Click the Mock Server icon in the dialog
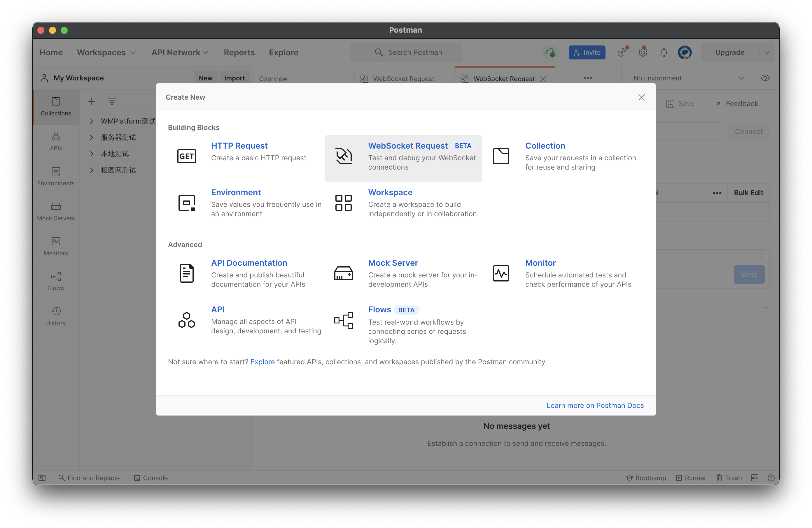Image resolution: width=812 pixels, height=528 pixels. click(344, 273)
